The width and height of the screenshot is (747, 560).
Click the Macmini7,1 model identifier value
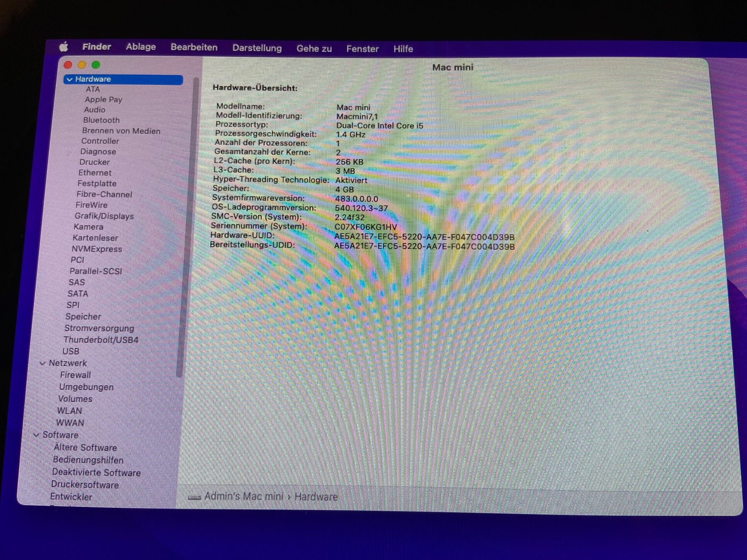point(357,117)
